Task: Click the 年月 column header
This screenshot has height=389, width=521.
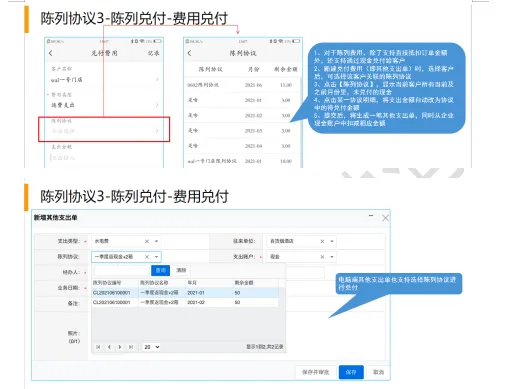Action: (x=209, y=283)
